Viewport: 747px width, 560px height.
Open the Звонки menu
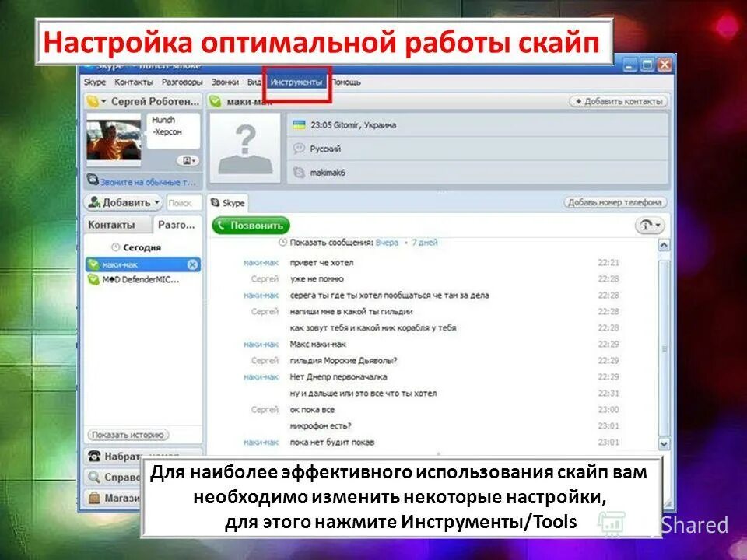pyautogui.click(x=225, y=82)
